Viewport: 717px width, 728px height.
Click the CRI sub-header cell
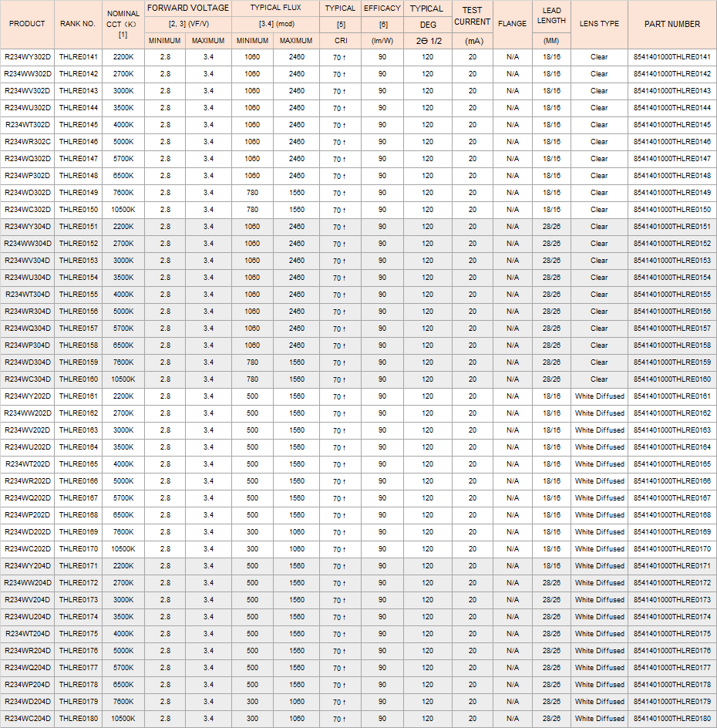click(341, 41)
